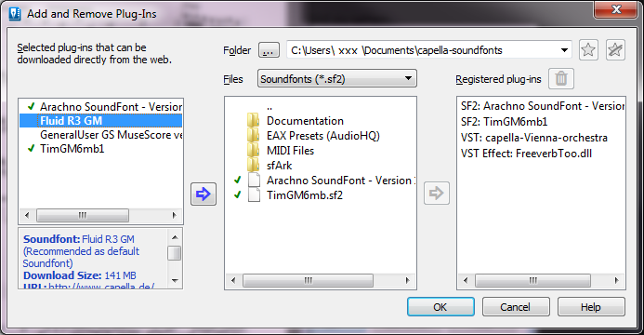The height and width of the screenshot is (335, 644).
Task: Click the Help button
Action: [591, 307]
